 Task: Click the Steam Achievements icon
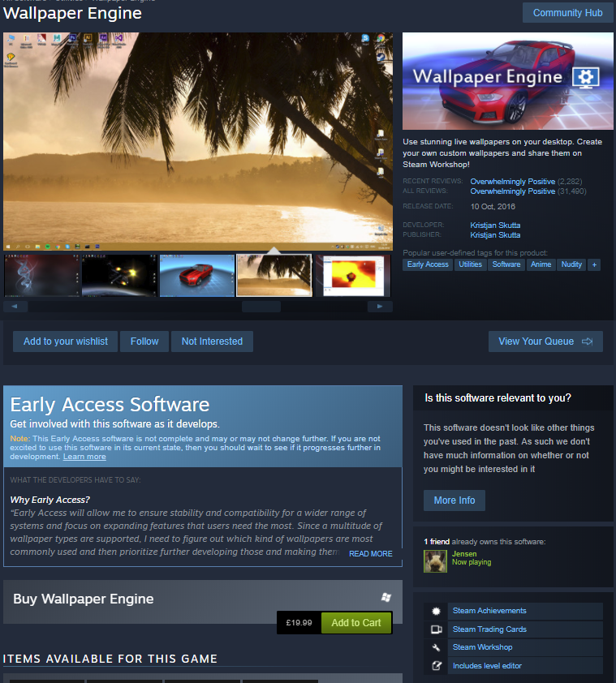(x=436, y=611)
